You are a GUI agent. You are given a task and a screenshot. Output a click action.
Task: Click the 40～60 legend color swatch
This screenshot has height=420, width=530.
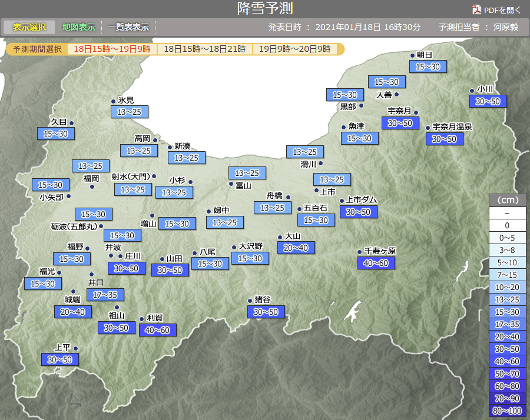point(508,361)
